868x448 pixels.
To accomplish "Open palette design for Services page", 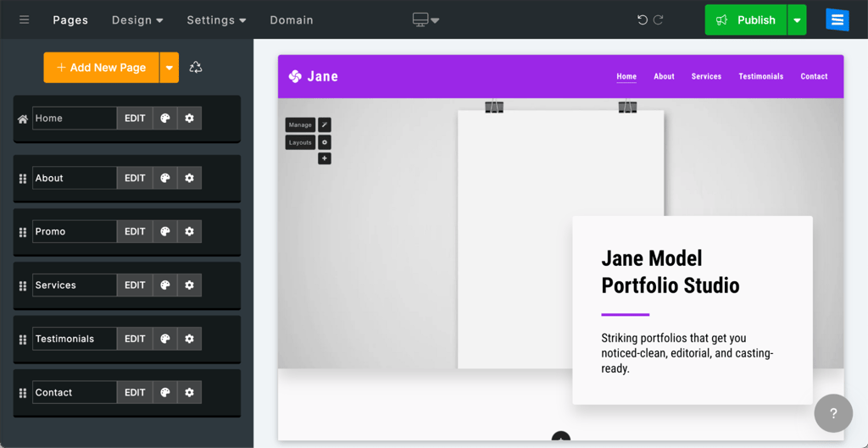I will 165,285.
